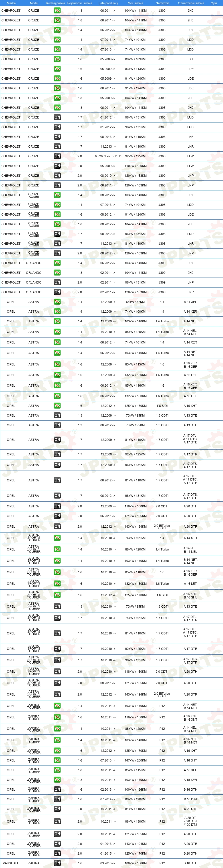Click the 'Model' column header
223x868 pixels.
34,3
